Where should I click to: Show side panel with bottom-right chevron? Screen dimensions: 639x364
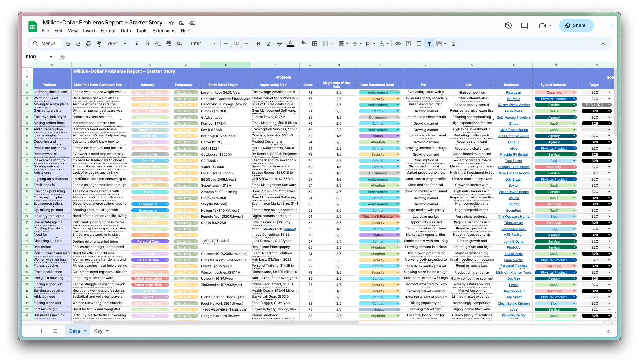click(608, 331)
